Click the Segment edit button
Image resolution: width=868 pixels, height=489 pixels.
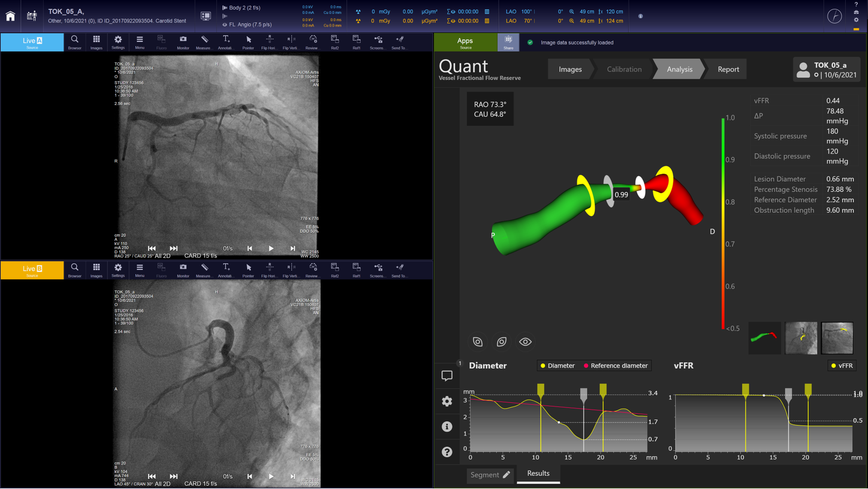tap(490, 475)
